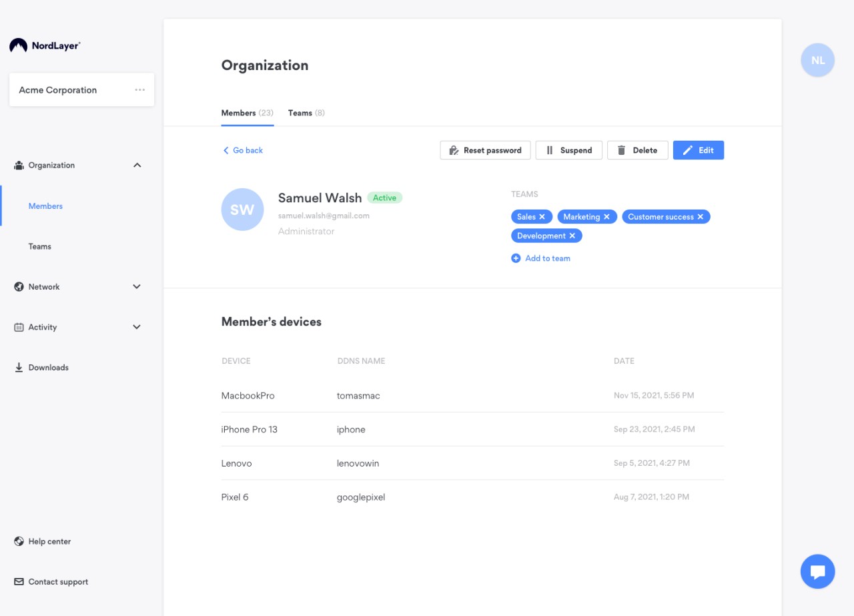Expand the Activity sidebar section

137,327
